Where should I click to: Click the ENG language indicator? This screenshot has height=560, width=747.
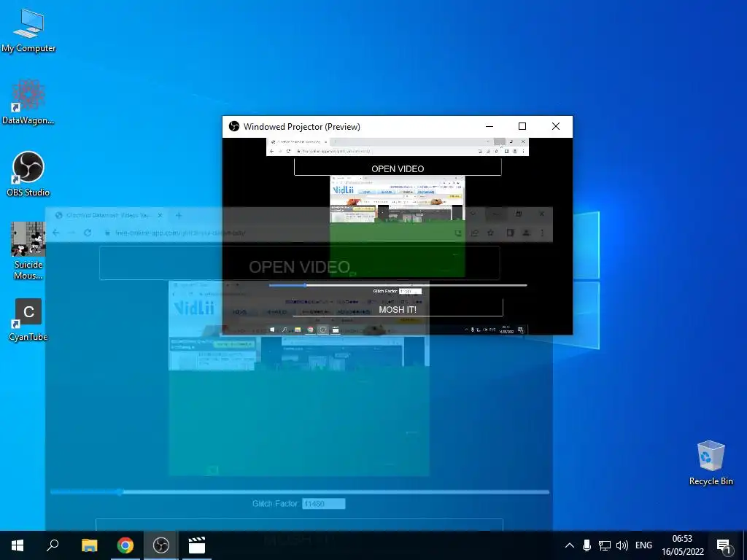[x=643, y=545]
